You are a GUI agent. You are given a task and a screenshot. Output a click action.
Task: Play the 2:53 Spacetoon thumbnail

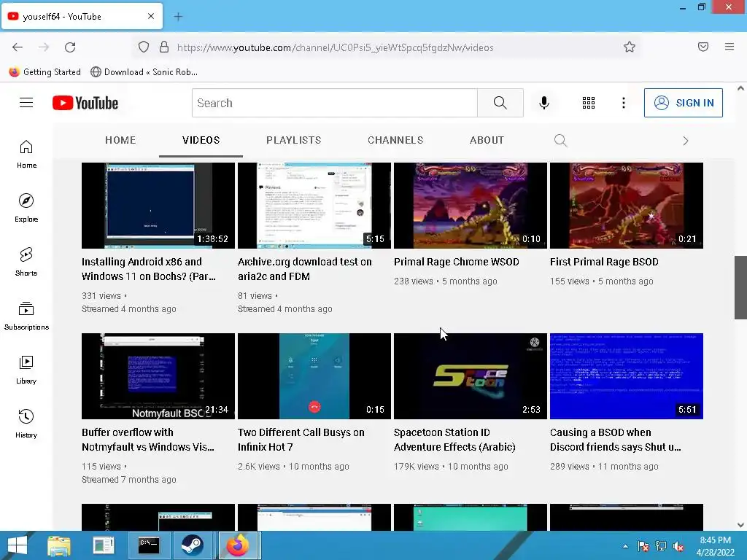click(x=471, y=376)
